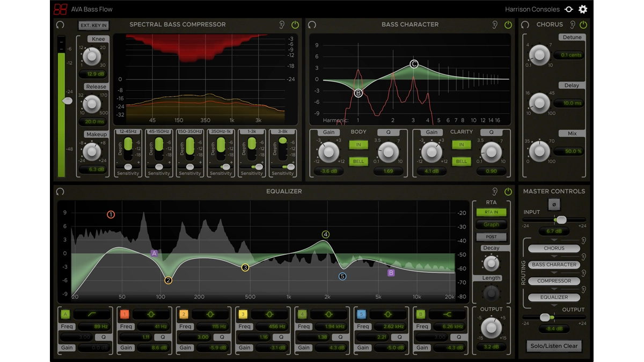The height and width of the screenshot is (362, 644).
Task: Open band 5 filter shape selector
Action: pyautogui.click(x=388, y=314)
